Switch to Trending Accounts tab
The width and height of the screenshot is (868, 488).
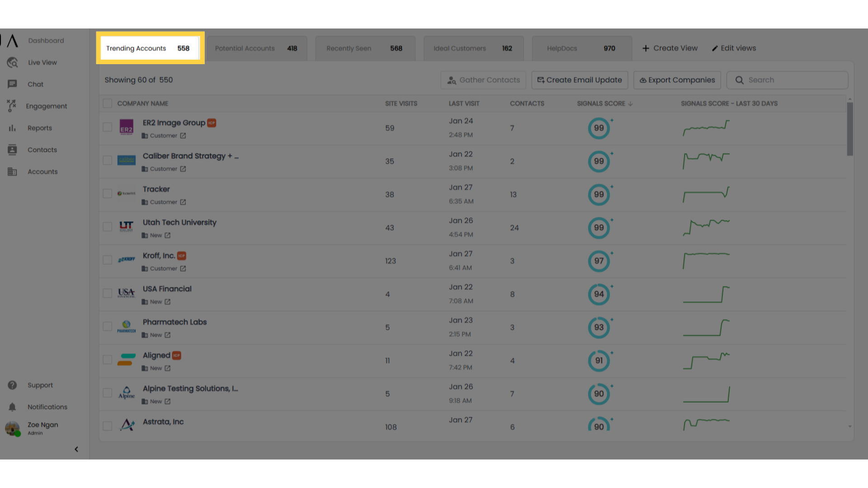[x=150, y=48]
